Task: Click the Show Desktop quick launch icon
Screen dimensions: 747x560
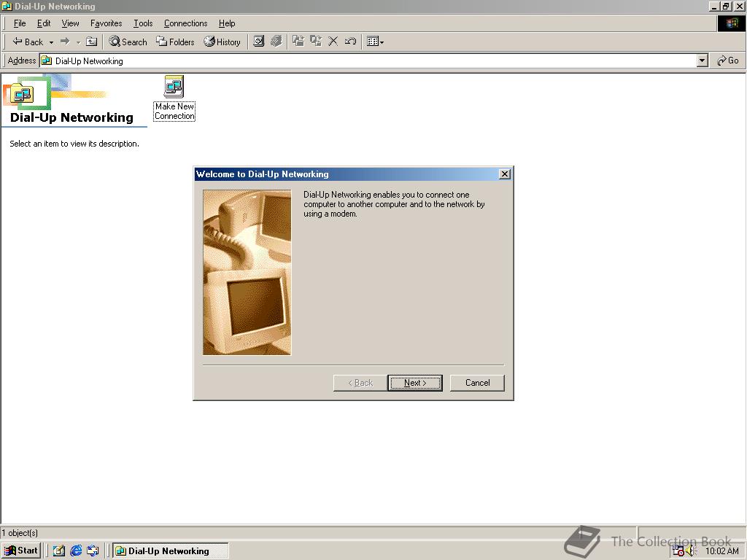Action: 58,551
